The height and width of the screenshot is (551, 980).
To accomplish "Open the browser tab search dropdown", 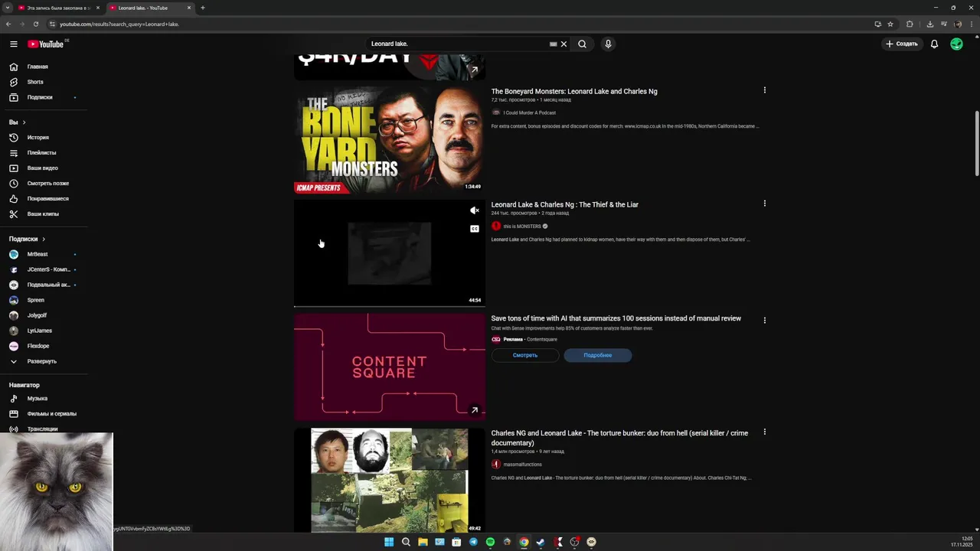I will (x=8, y=8).
